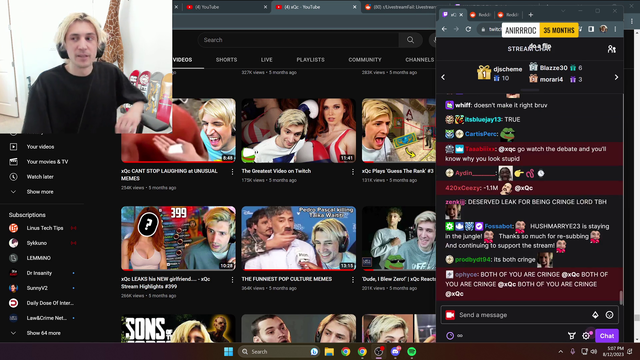The height and width of the screenshot is (360, 640).
Task: Open options menu for xQc LEAKS his NEW girlfriend video
Action: 232,280
